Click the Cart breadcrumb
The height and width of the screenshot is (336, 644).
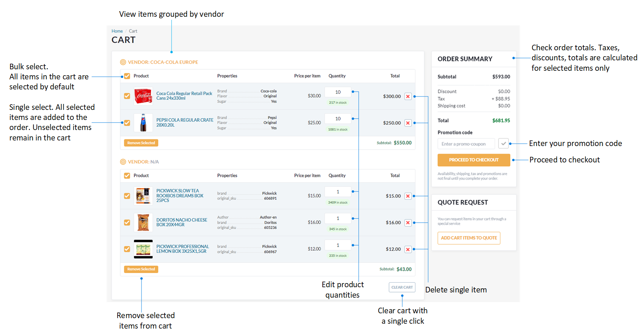coord(133,31)
